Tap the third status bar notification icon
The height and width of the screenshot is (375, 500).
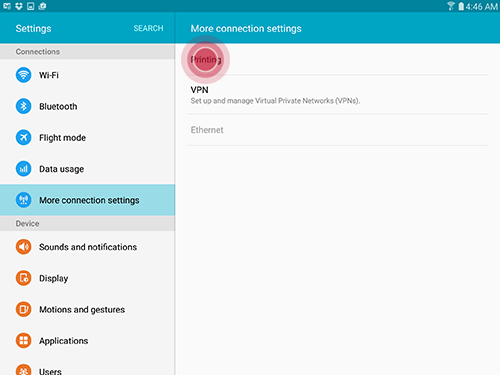coord(30,6)
